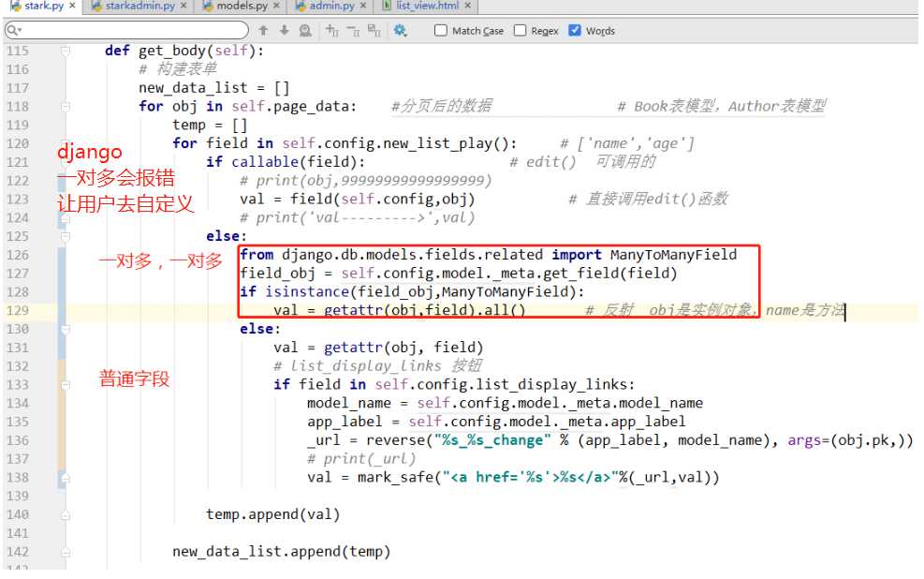Toggle fold end marker at line 142
Image resolution: width=924 pixels, height=579 pixels.
66,552
